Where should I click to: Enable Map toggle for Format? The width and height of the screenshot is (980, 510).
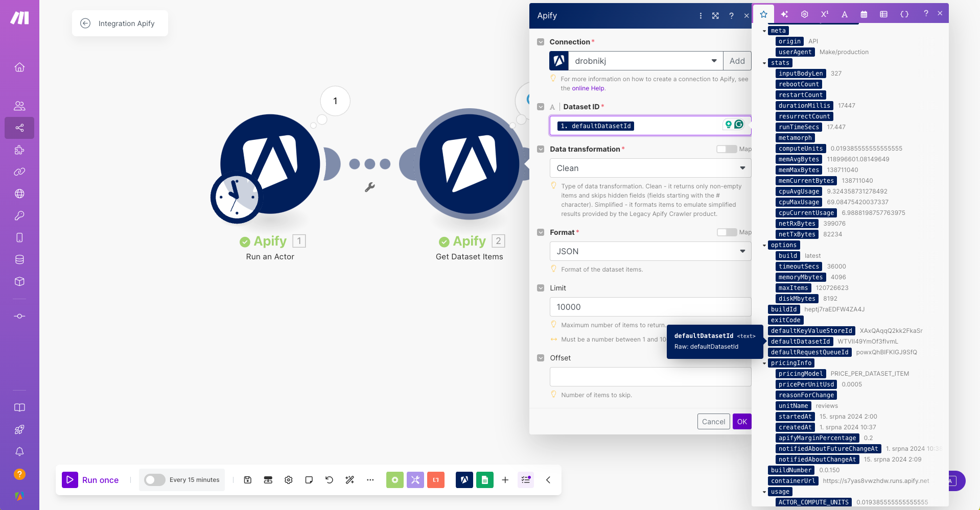(x=726, y=232)
